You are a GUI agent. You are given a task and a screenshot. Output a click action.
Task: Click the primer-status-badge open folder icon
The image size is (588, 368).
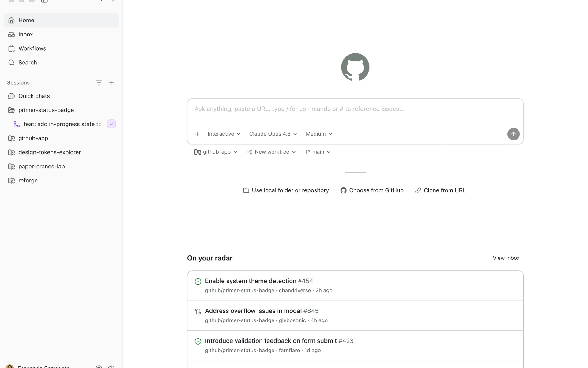(11, 110)
